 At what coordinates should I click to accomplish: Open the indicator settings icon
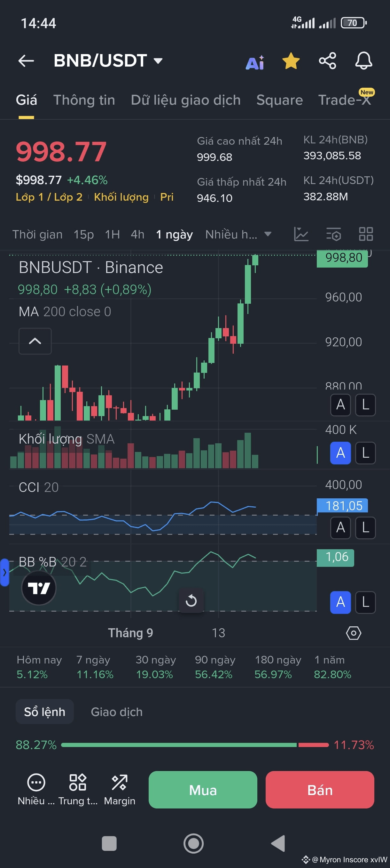[334, 234]
